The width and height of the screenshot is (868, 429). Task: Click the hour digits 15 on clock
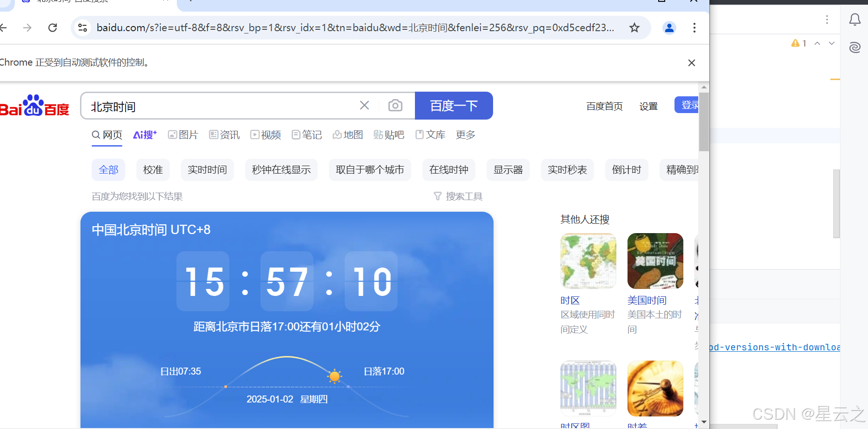[203, 282]
